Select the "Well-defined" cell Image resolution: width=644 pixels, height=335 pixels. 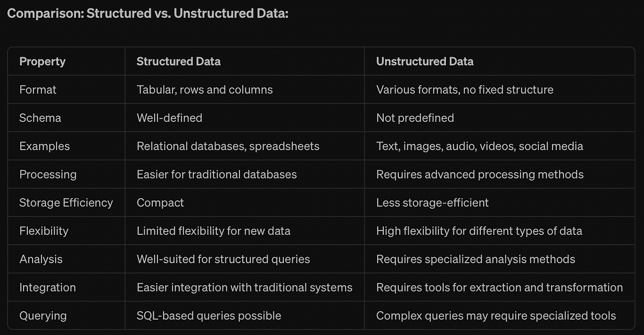coord(169,118)
